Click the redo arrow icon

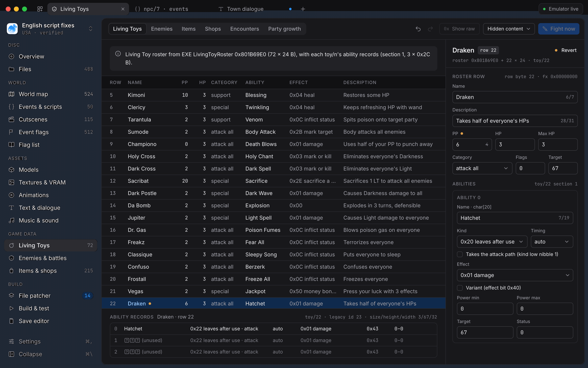click(430, 29)
